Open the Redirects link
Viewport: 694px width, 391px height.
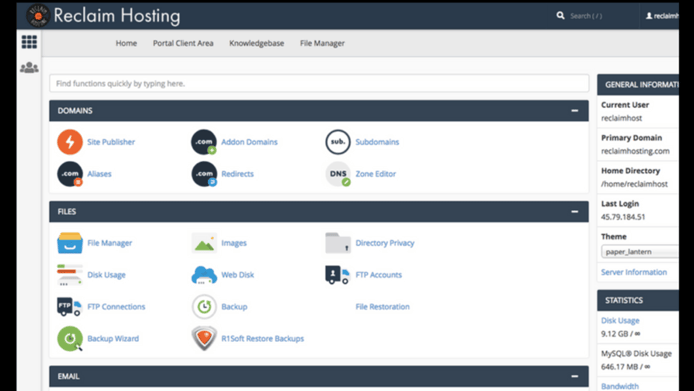(x=238, y=174)
